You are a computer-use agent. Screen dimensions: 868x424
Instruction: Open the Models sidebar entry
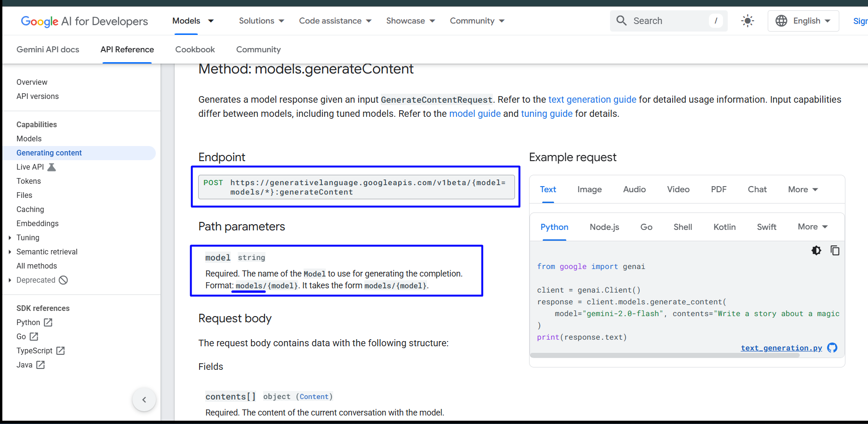tap(29, 139)
